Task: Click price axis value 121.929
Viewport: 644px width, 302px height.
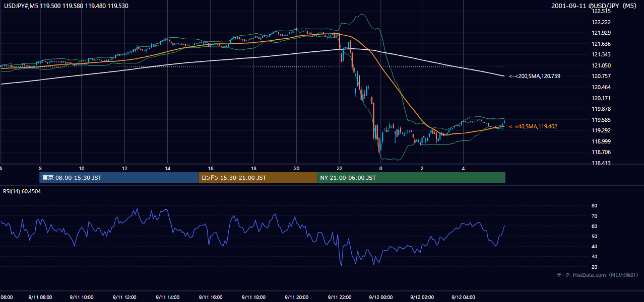Action: [602, 33]
